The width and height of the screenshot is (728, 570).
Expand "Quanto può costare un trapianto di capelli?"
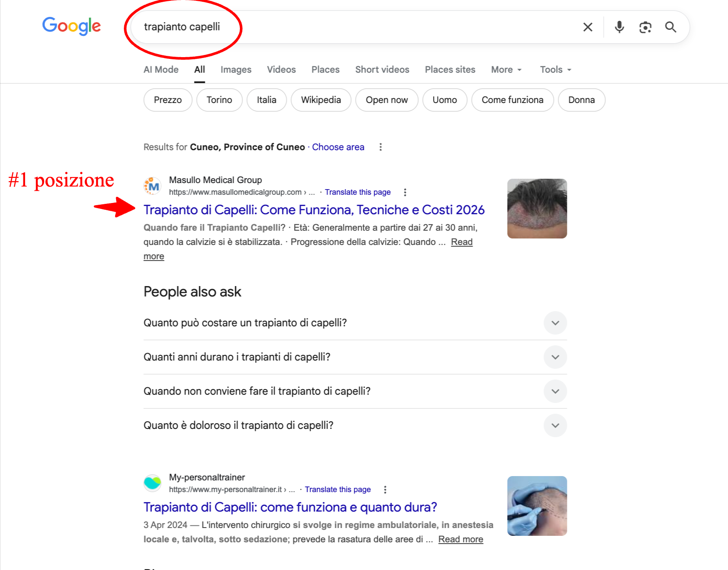point(555,323)
